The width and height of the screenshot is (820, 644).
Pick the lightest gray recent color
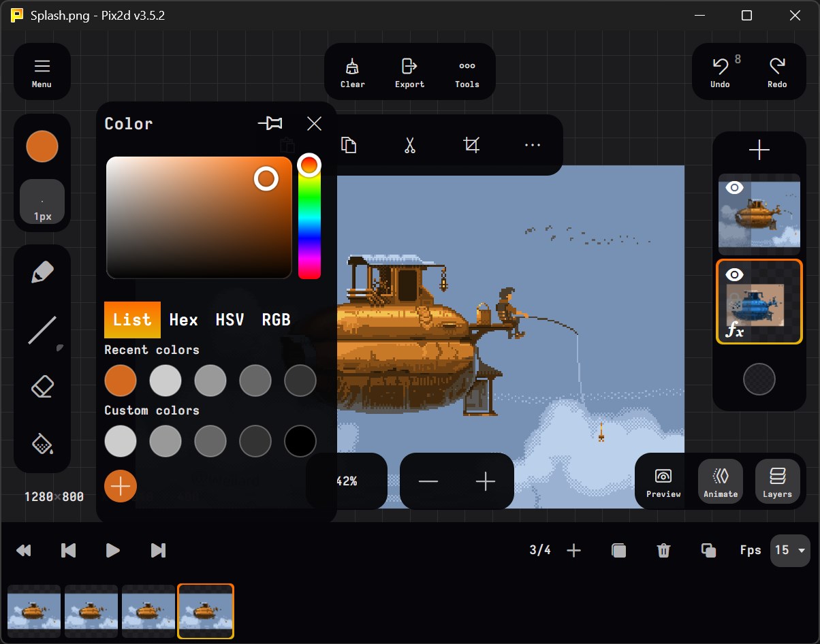tap(165, 381)
